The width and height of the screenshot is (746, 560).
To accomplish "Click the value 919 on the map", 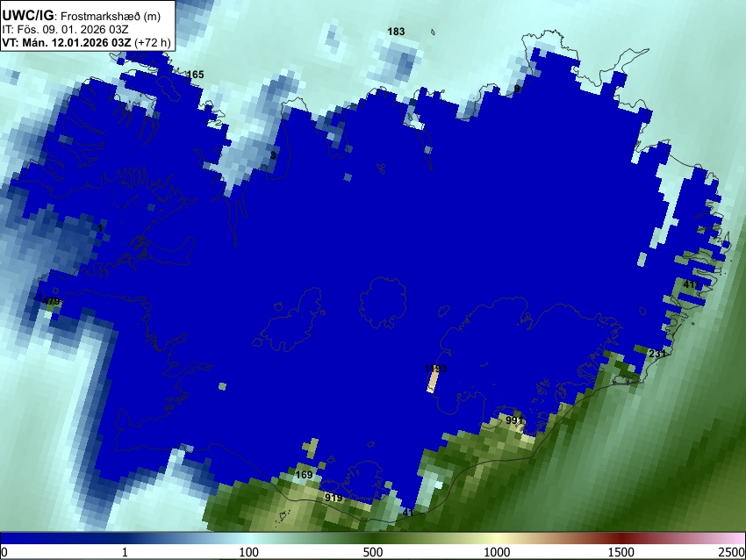I will pyautogui.click(x=334, y=498).
